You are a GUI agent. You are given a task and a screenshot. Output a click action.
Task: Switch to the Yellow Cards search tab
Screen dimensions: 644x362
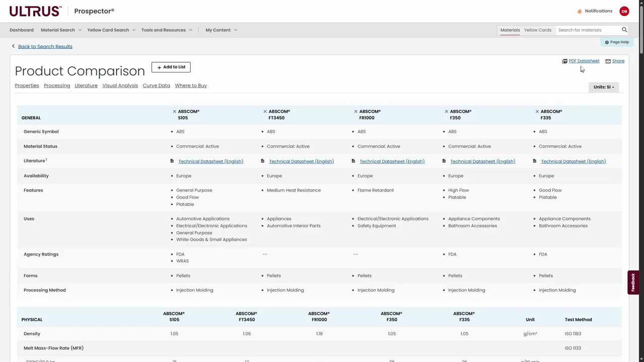click(x=537, y=30)
